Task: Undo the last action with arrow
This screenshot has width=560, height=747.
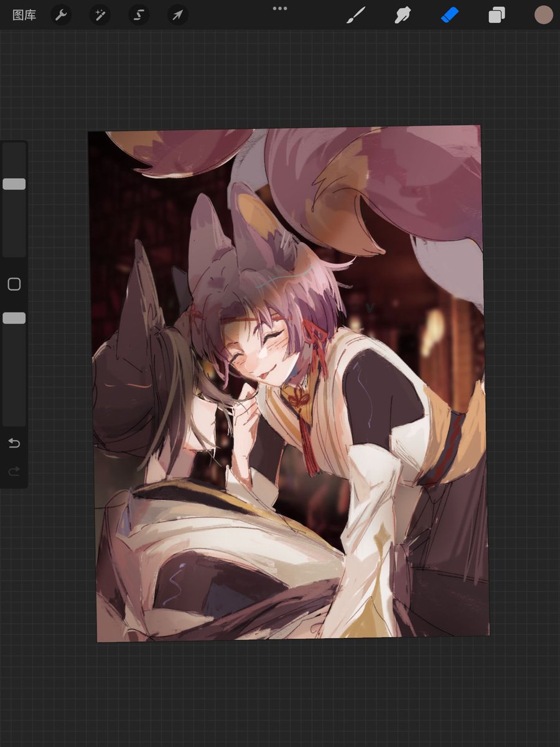Action: click(14, 443)
